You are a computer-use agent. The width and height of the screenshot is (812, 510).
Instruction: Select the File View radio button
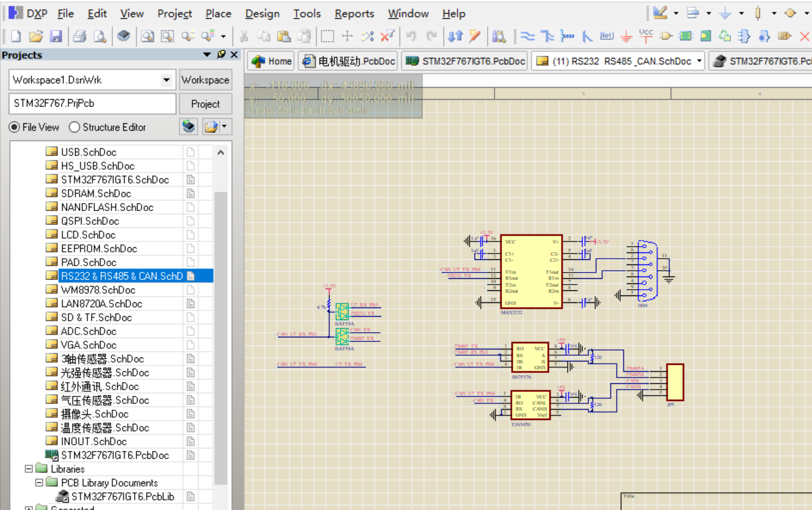pyautogui.click(x=14, y=127)
